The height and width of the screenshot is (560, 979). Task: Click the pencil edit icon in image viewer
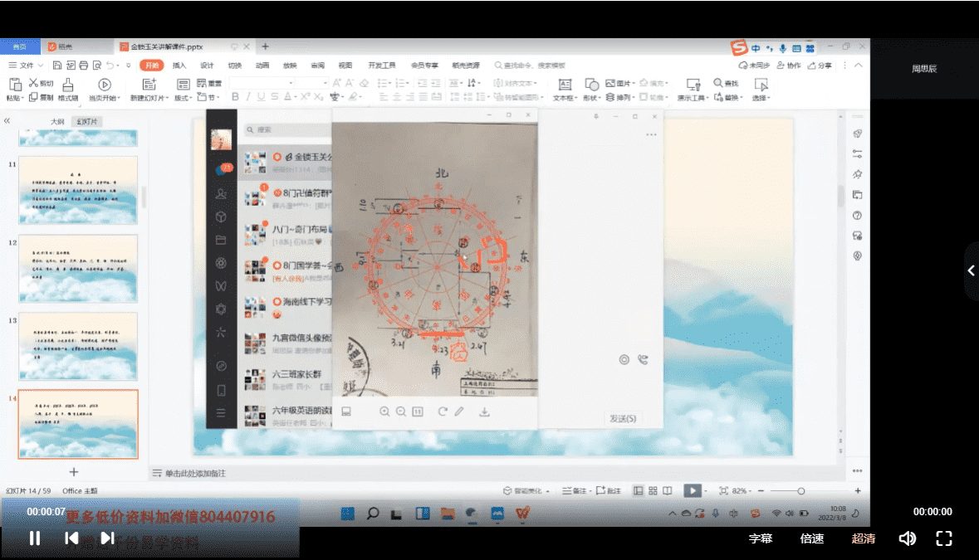click(x=459, y=411)
